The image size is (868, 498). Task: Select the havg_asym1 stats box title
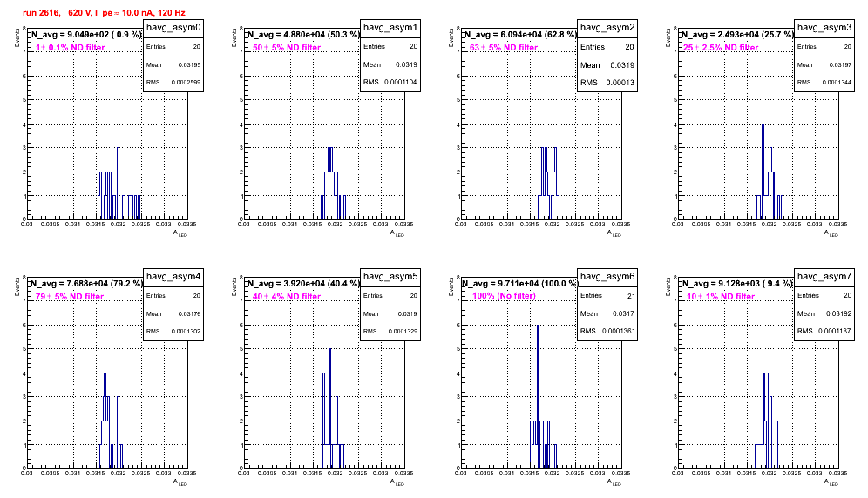390,28
